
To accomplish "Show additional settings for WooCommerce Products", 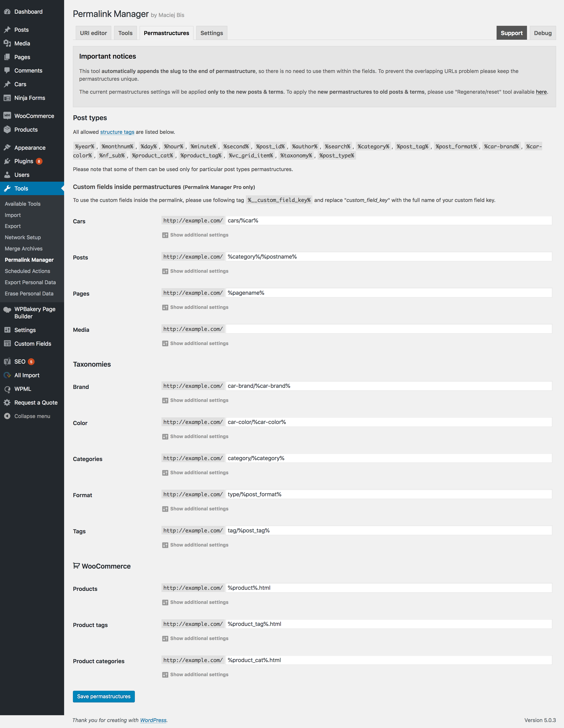I will pos(195,602).
